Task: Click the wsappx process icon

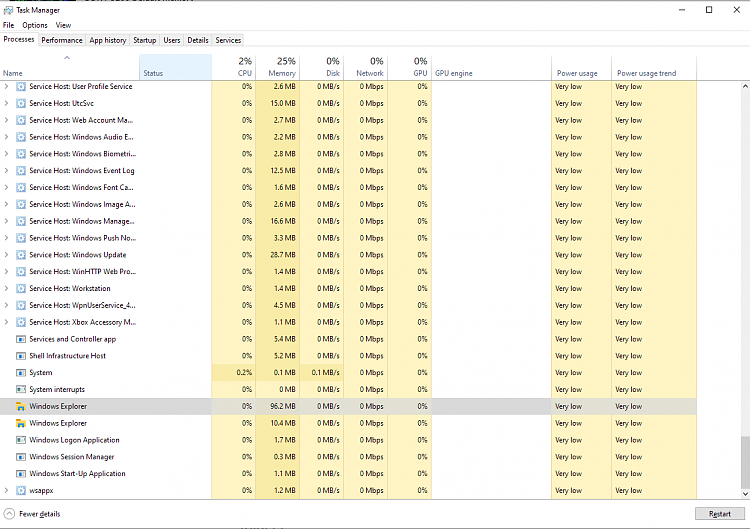Action: (21, 490)
